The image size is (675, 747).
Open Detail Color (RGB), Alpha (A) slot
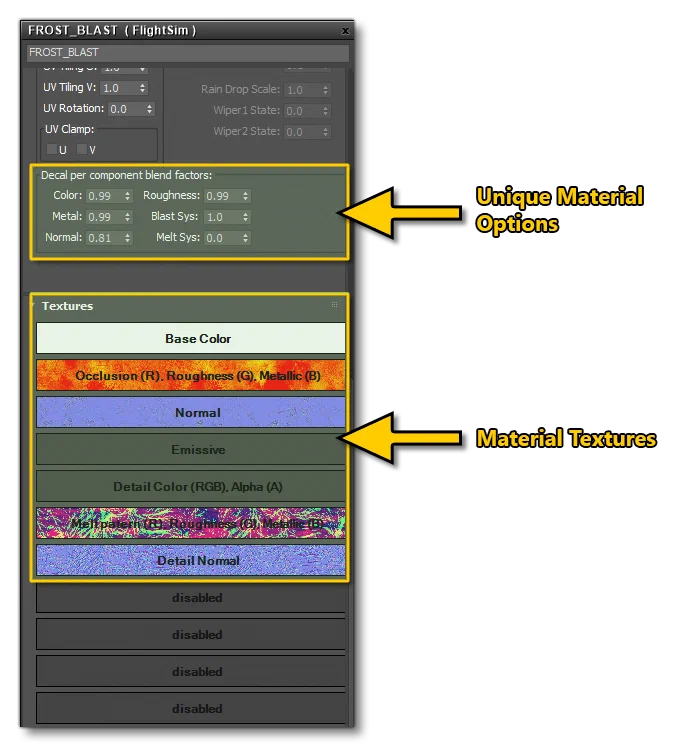coord(191,486)
